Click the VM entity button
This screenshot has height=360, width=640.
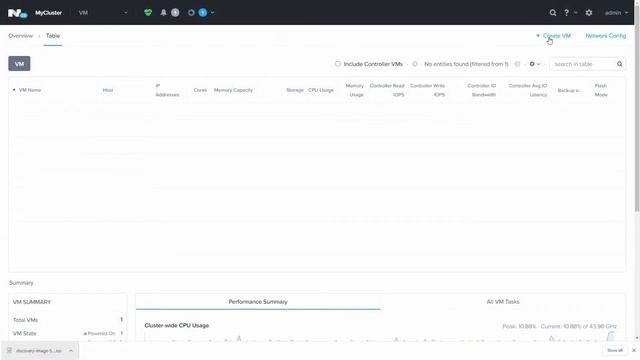pos(19,64)
